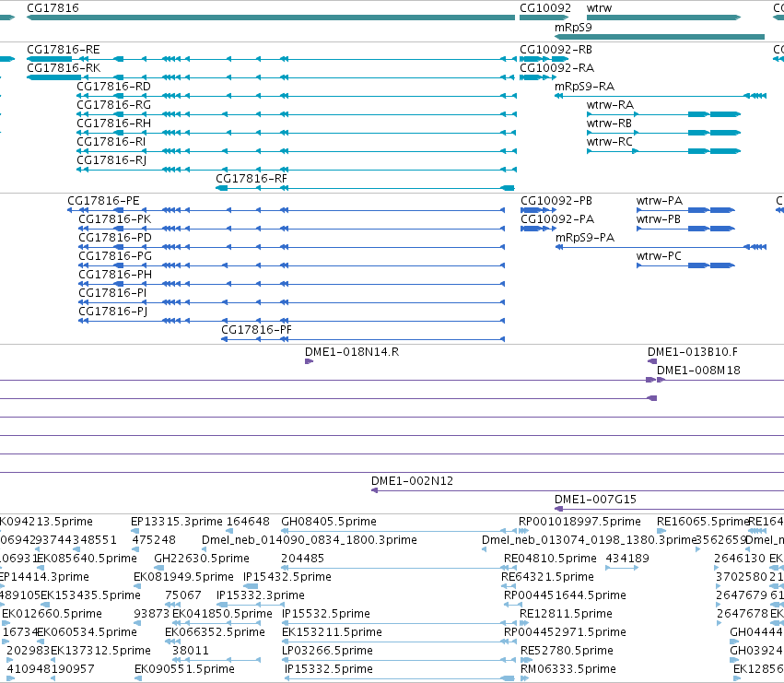The width and height of the screenshot is (784, 683).
Task: Open transcript CG17816-RI
Action: pos(111,142)
